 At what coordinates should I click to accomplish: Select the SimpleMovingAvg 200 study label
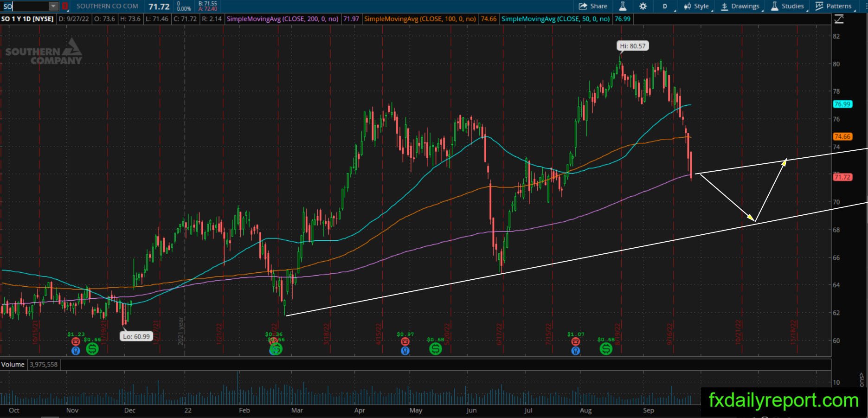tap(283, 19)
